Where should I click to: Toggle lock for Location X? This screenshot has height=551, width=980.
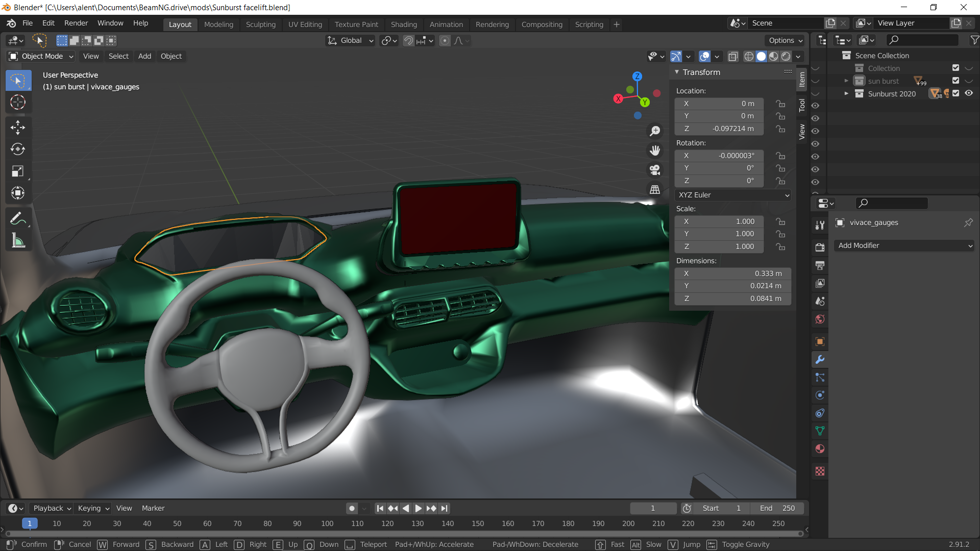click(780, 104)
